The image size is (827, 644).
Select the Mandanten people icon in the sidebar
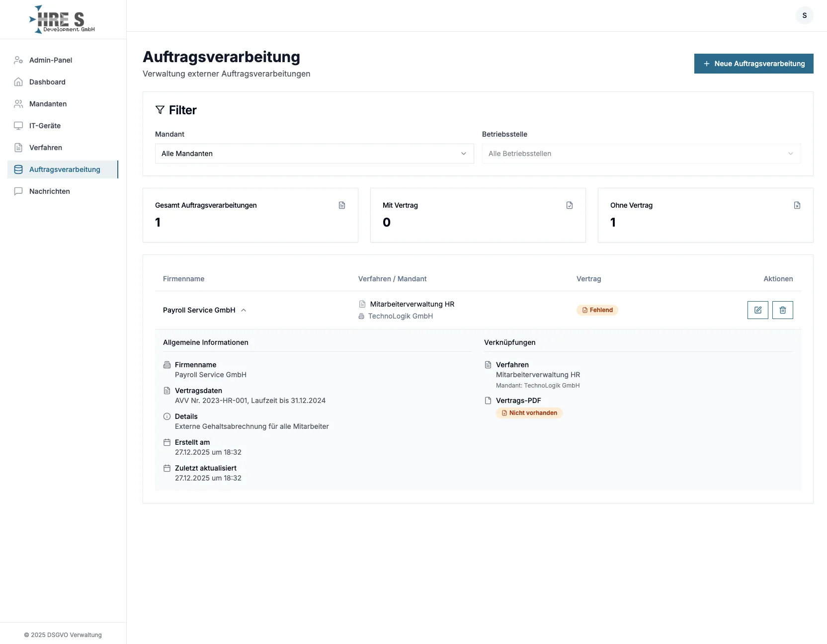(18, 104)
